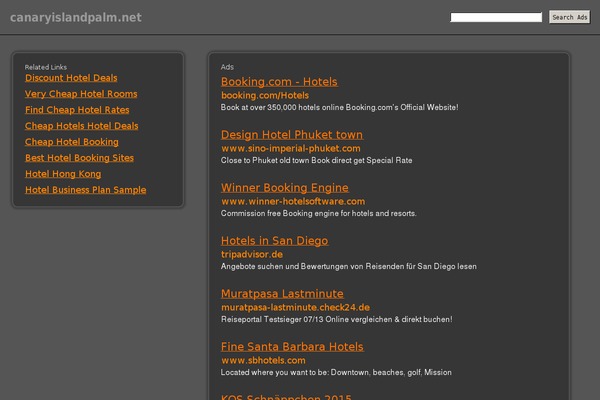Click 'Located where you want to be' description

pos(336,372)
